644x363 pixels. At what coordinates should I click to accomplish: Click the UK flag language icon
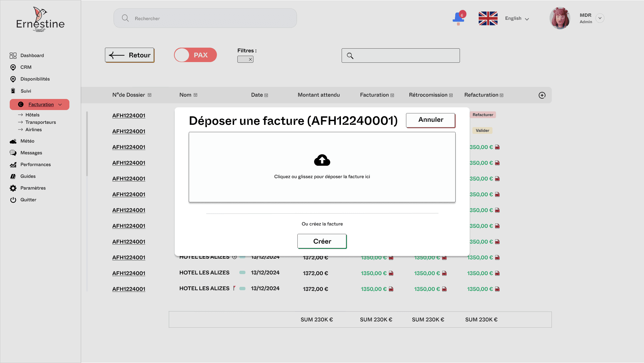[488, 18]
